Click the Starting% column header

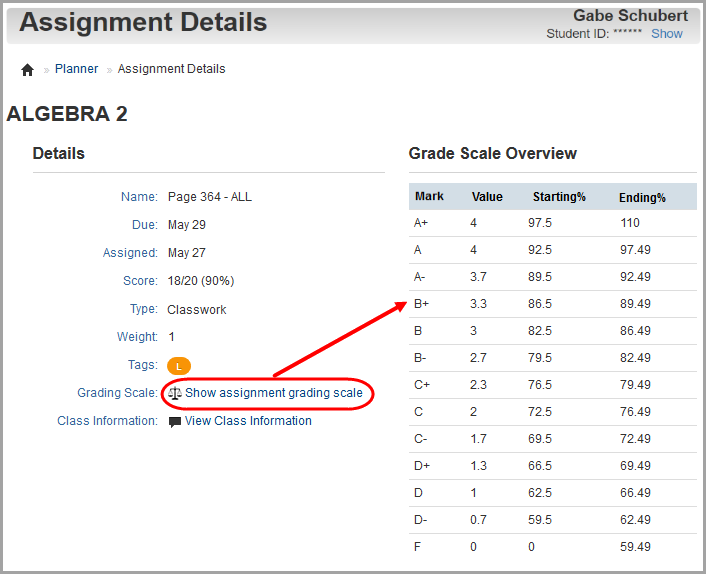(x=559, y=197)
